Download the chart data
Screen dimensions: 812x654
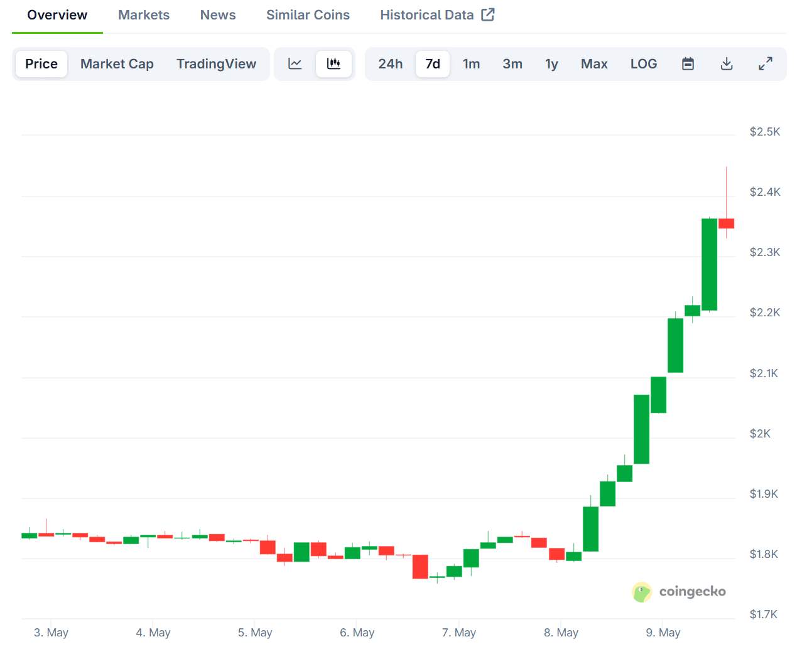tap(727, 63)
